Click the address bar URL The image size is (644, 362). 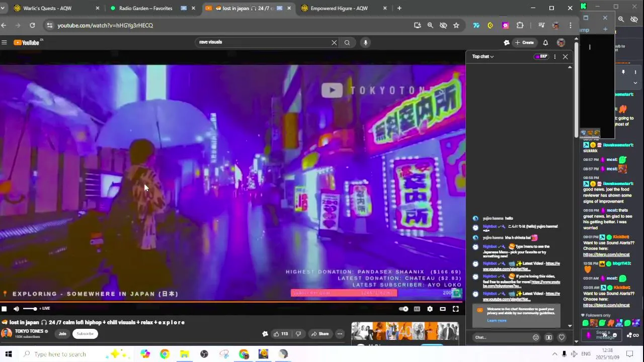point(105,25)
